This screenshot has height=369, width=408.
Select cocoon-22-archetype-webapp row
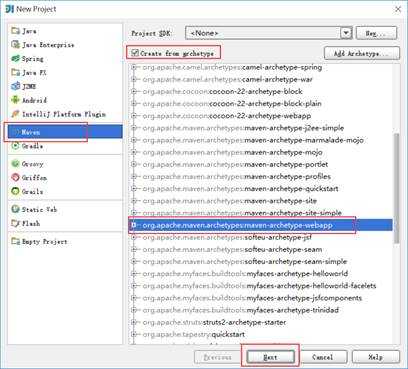tap(227, 116)
